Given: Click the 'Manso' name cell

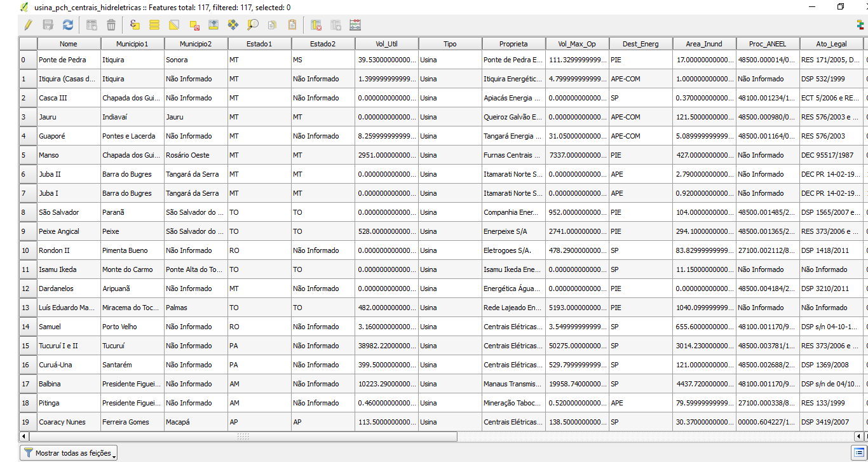Looking at the screenshot, I should (x=69, y=155).
